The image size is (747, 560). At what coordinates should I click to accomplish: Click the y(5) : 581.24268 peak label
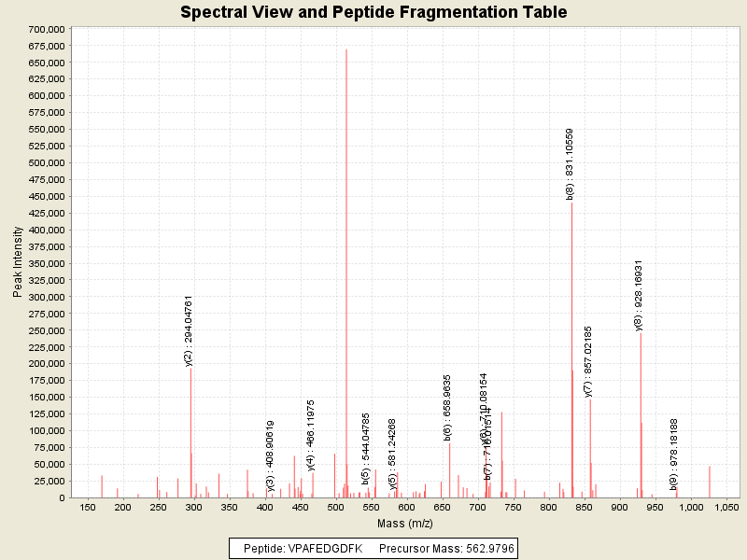click(393, 454)
